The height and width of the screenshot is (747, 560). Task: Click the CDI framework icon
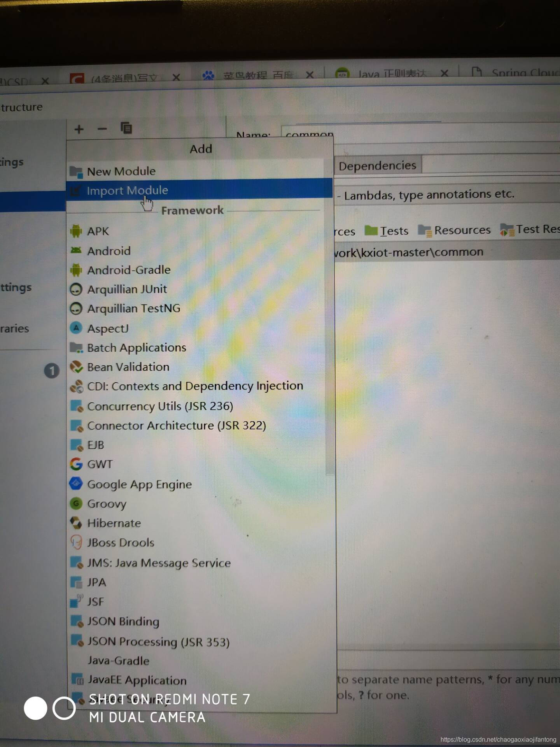coord(77,386)
